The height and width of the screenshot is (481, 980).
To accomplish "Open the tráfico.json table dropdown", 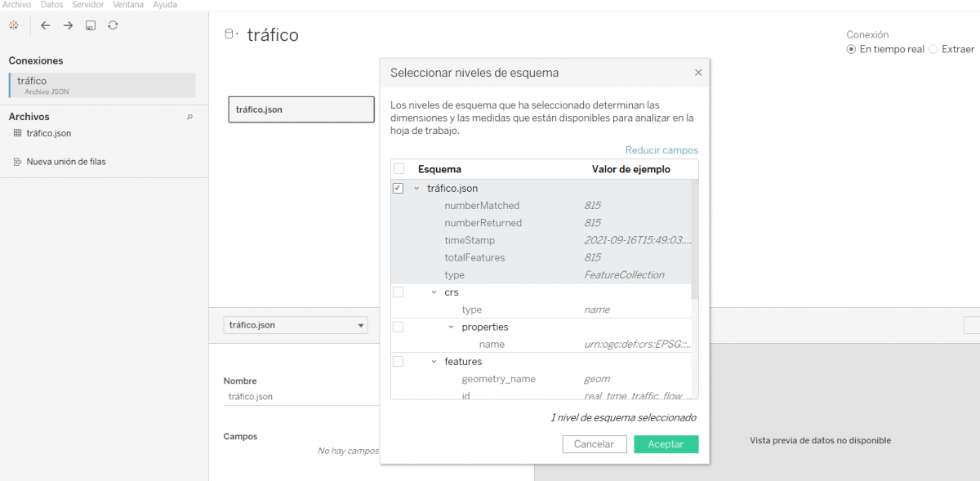I will pos(360,325).
